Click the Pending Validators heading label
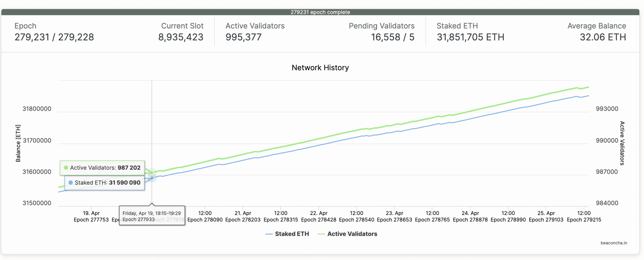Viewport: 644px width, 260px height. pos(382,26)
